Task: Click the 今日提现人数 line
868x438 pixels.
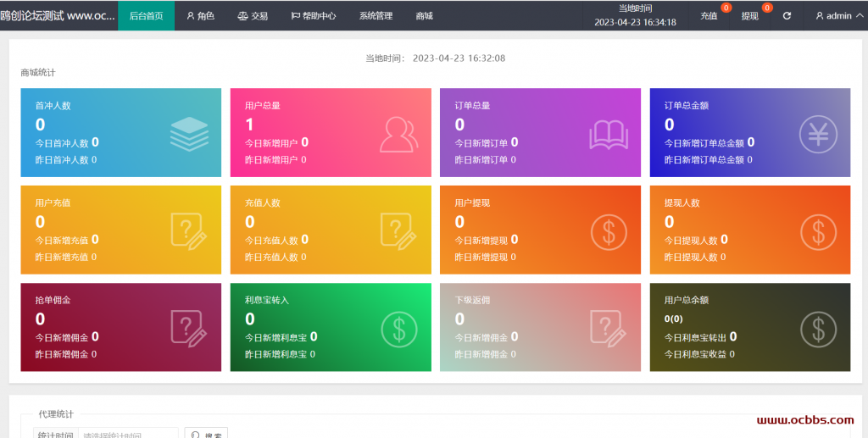Action: (x=697, y=240)
